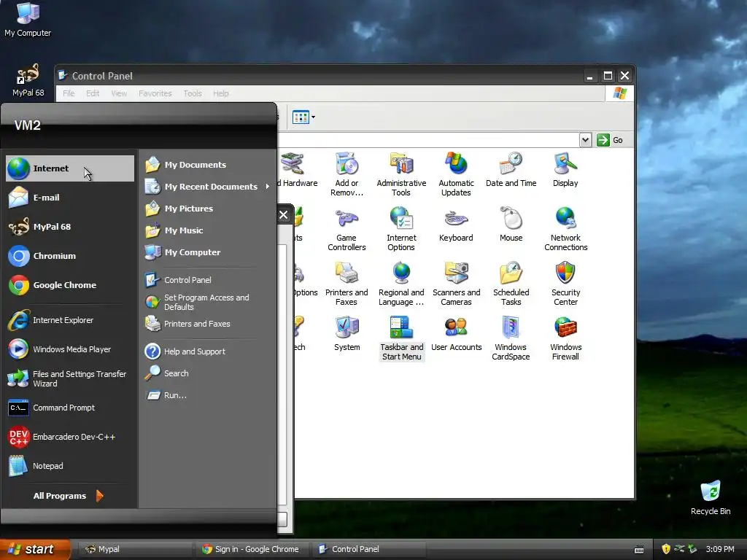This screenshot has height=560, width=747.
Task: Open Keyboard settings applet
Action: point(457,225)
